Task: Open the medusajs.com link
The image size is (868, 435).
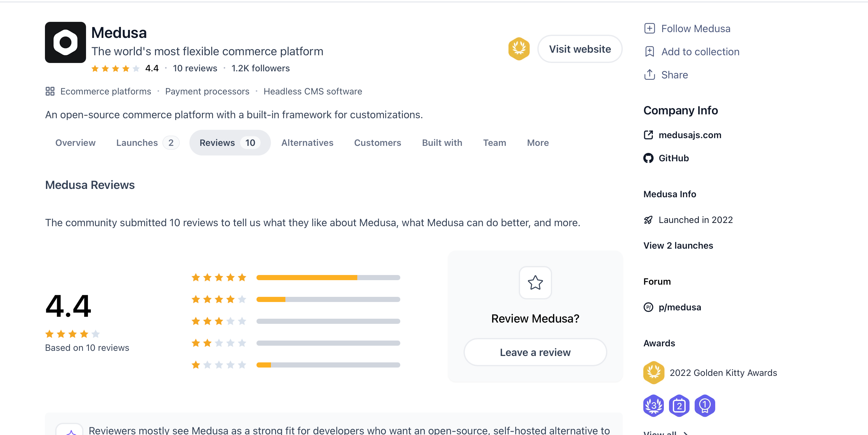Action: coord(690,135)
